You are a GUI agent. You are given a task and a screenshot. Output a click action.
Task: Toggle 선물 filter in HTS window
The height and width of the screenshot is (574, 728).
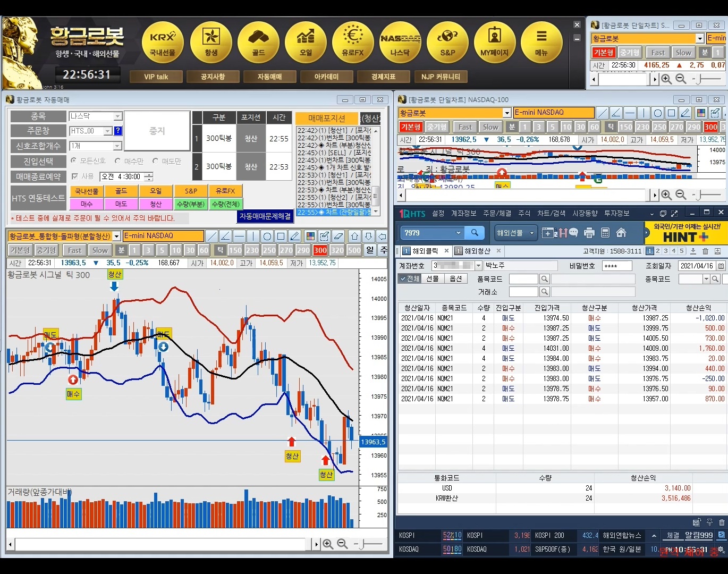click(433, 278)
